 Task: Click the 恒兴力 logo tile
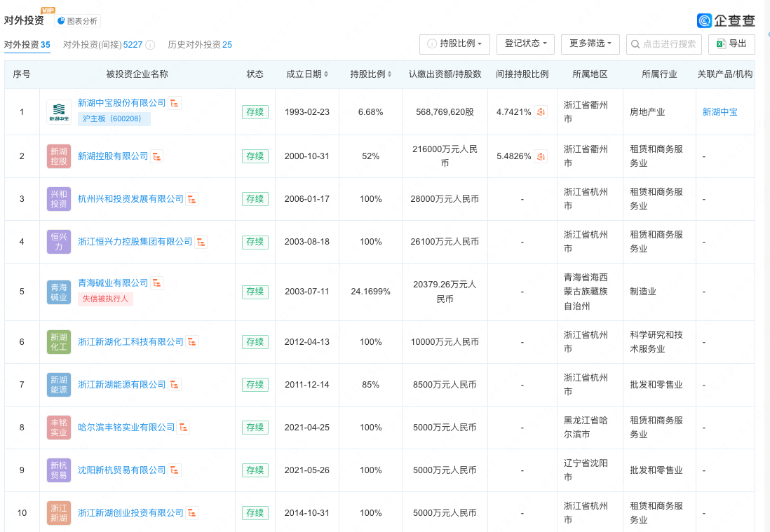pos(59,241)
